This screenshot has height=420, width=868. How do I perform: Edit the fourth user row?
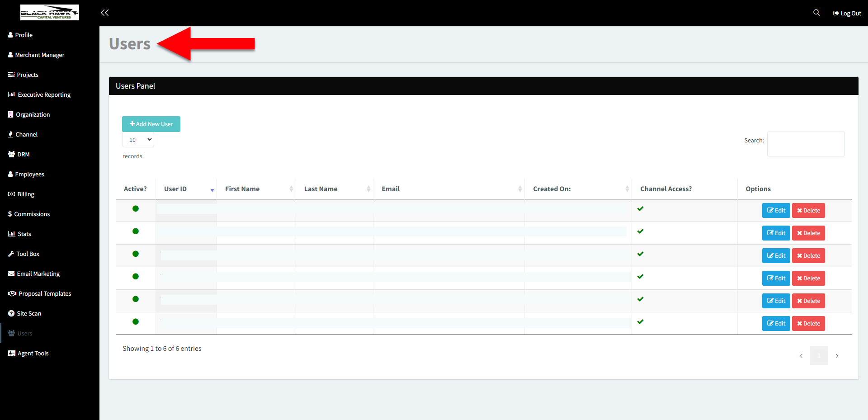[x=776, y=278]
